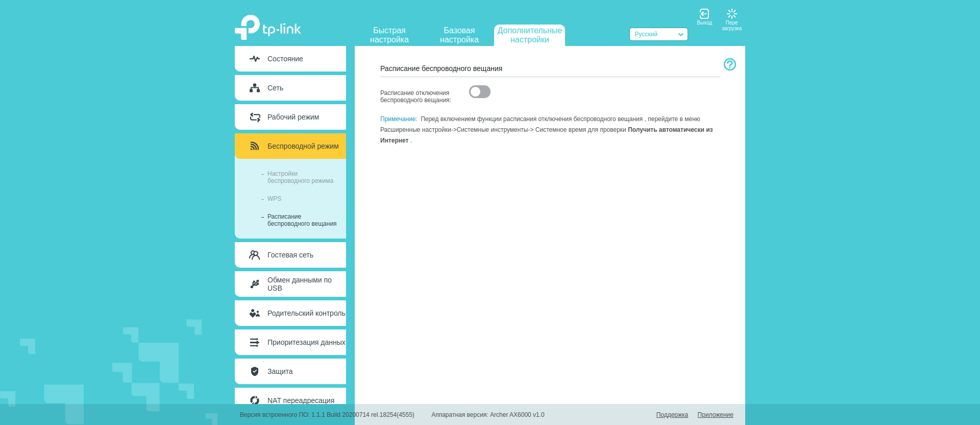Expand the Родительский контроль menu

click(x=306, y=313)
